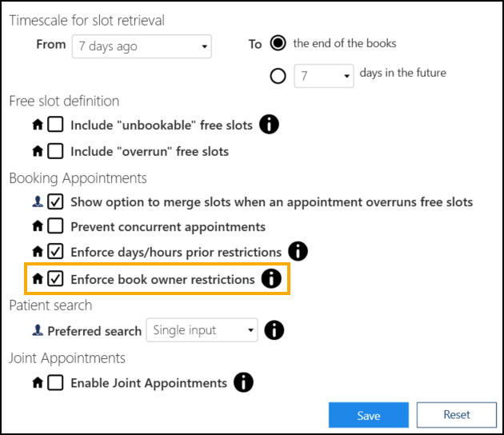
Task: Click info icon beside book owner restrictions
Action: pyautogui.click(x=272, y=279)
